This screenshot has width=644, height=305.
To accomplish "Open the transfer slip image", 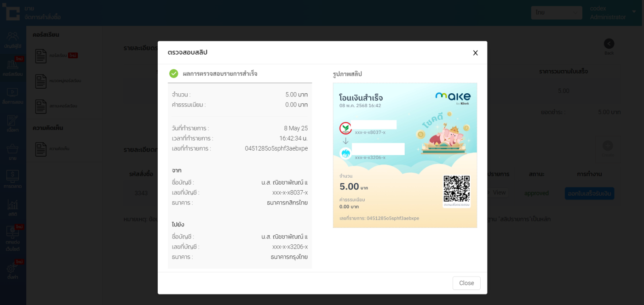I will point(405,155).
